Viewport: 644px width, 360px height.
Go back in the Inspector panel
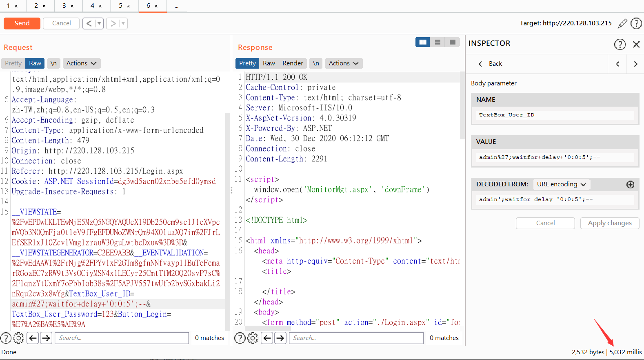(490, 64)
